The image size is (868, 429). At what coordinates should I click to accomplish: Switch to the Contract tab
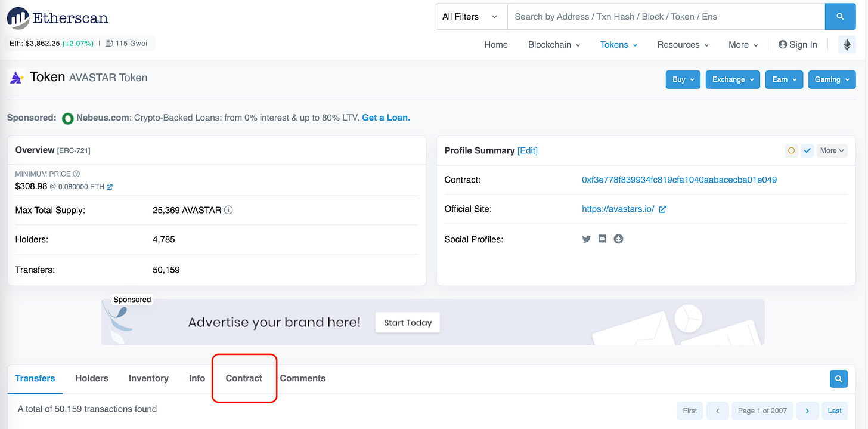pyautogui.click(x=244, y=378)
